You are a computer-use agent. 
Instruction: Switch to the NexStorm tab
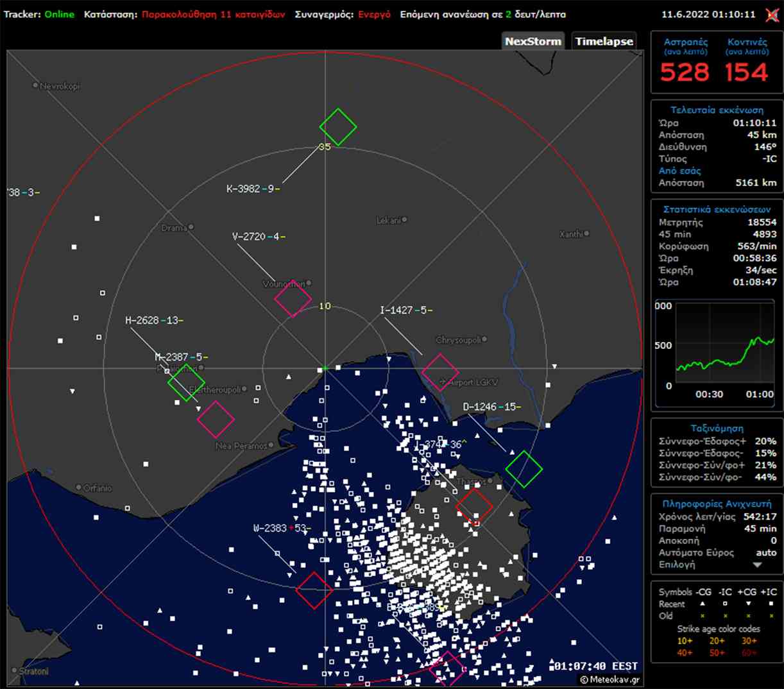click(x=533, y=41)
